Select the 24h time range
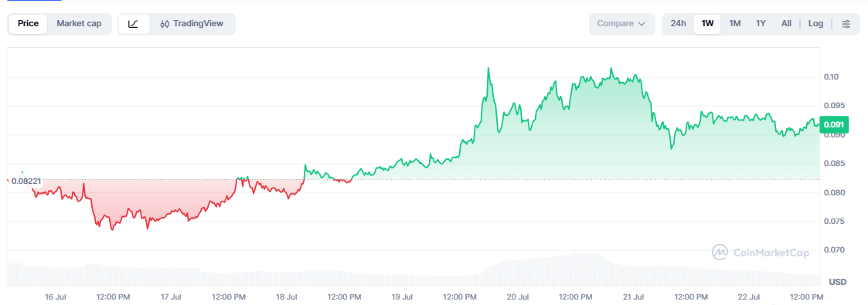This screenshot has width=868, height=305. 678,24
